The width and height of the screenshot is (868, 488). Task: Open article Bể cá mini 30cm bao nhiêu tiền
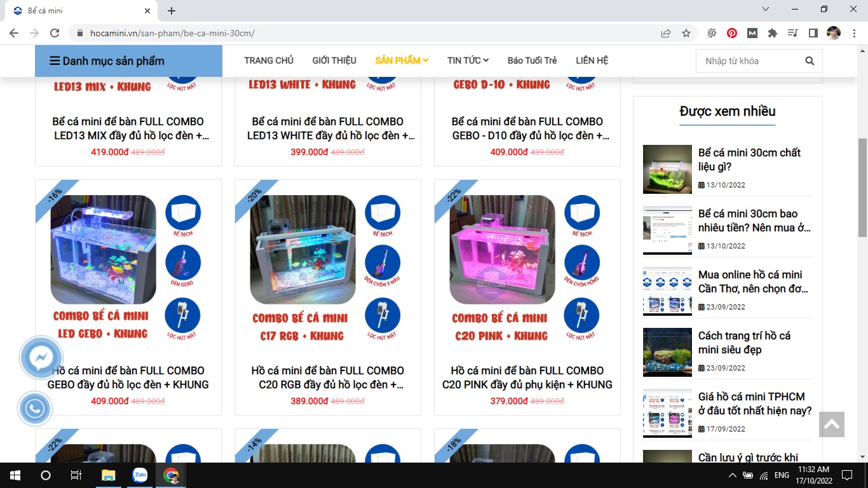click(x=754, y=220)
